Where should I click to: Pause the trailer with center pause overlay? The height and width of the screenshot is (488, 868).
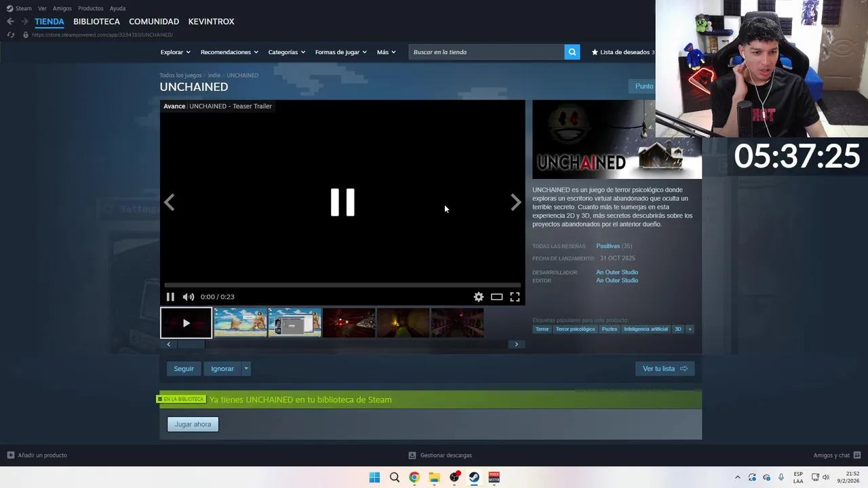342,202
